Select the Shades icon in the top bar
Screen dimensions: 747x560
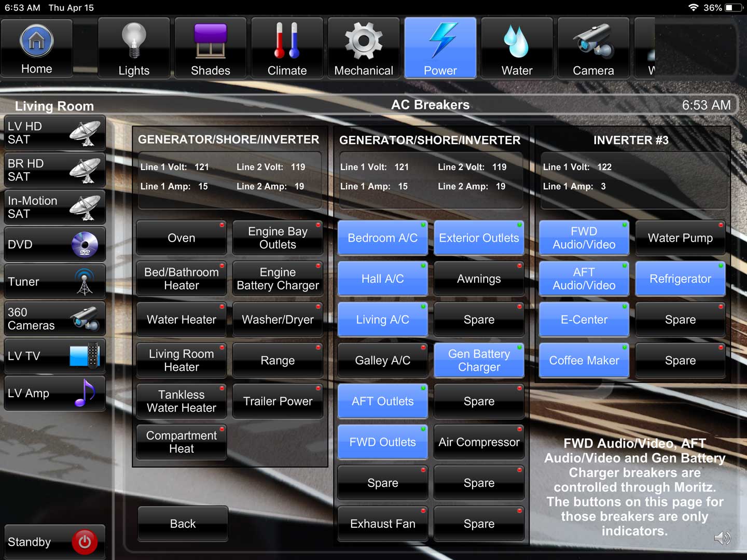pos(210,48)
